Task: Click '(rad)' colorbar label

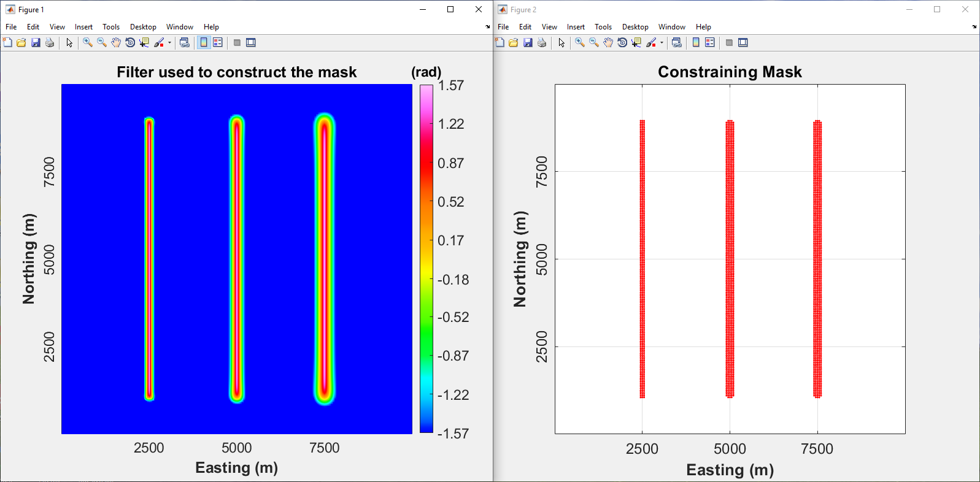Action: pyautogui.click(x=426, y=72)
